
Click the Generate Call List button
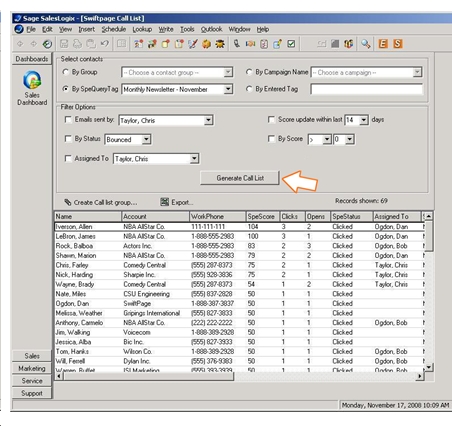(x=240, y=178)
